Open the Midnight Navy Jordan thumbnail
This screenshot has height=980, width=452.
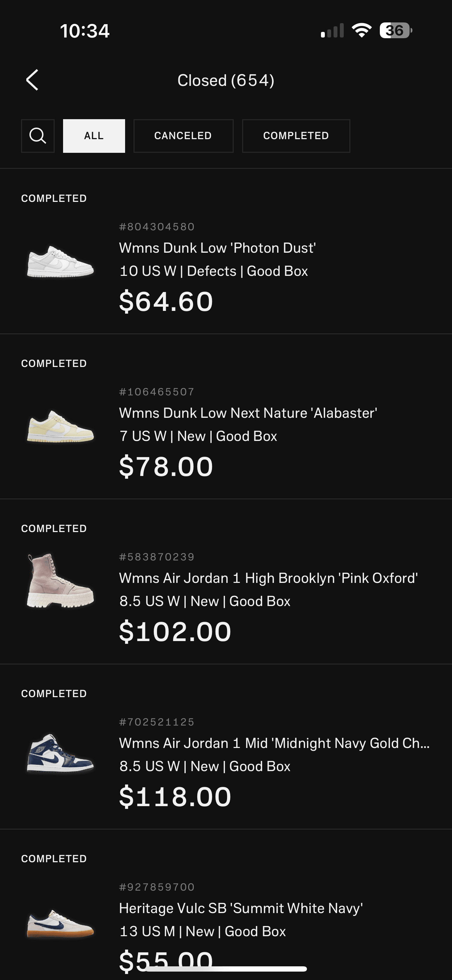[x=60, y=753]
